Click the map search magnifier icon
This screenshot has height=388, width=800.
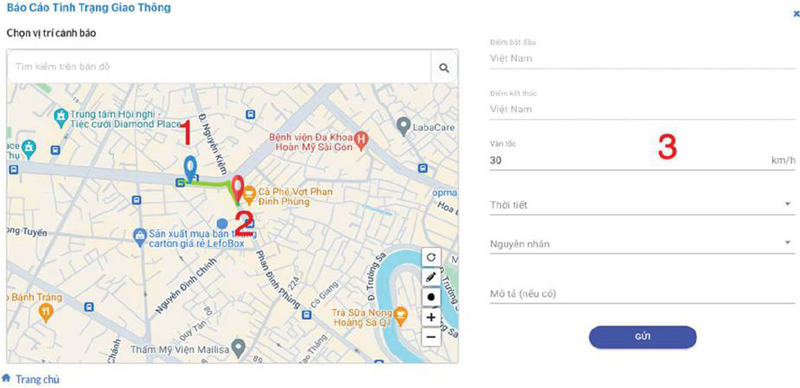click(x=444, y=67)
